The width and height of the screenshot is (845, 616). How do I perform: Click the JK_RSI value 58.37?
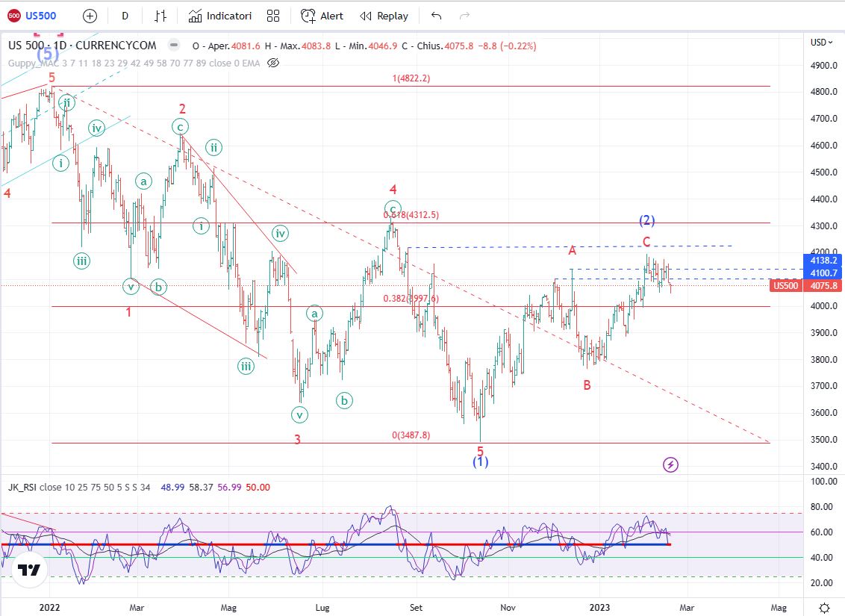pyautogui.click(x=201, y=487)
